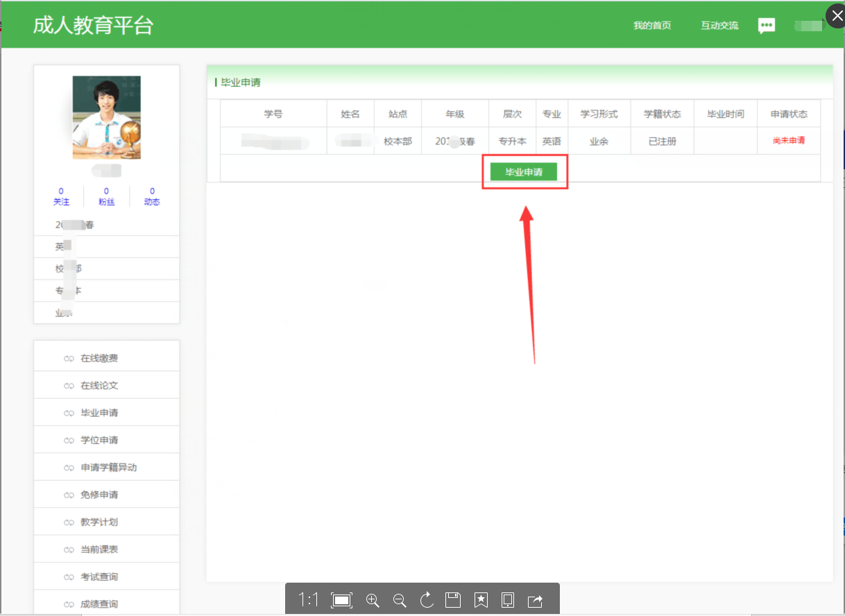The image size is (845, 616).
Task: Open the message chat bubble icon
Action: tap(767, 25)
